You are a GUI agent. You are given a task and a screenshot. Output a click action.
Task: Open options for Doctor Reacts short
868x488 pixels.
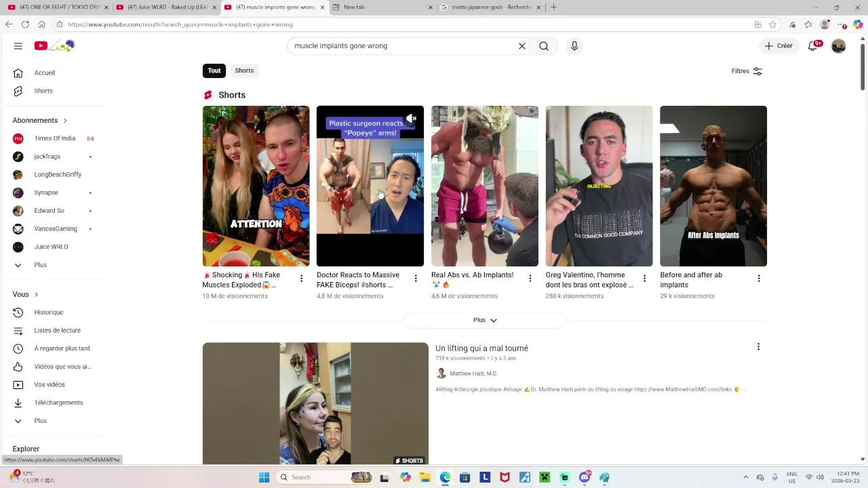coord(416,279)
